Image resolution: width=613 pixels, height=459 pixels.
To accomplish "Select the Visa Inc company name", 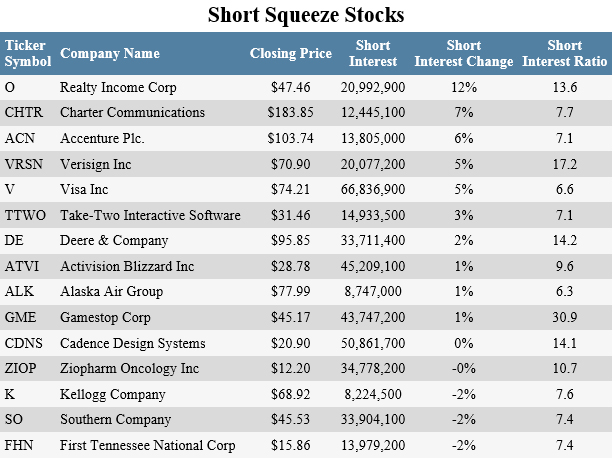I will click(x=84, y=189).
